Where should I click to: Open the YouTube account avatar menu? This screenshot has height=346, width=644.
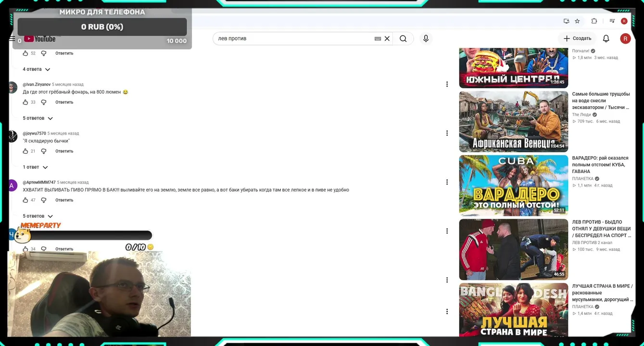point(625,38)
